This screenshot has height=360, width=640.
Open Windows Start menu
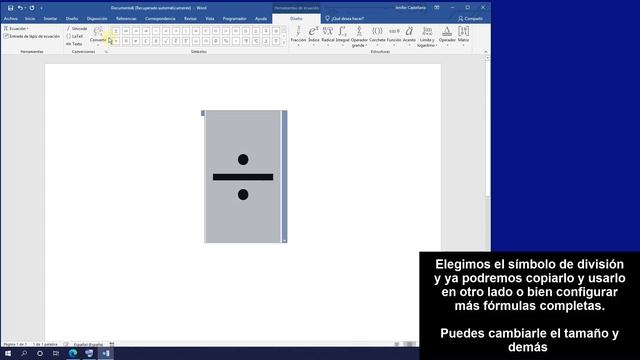8,353
